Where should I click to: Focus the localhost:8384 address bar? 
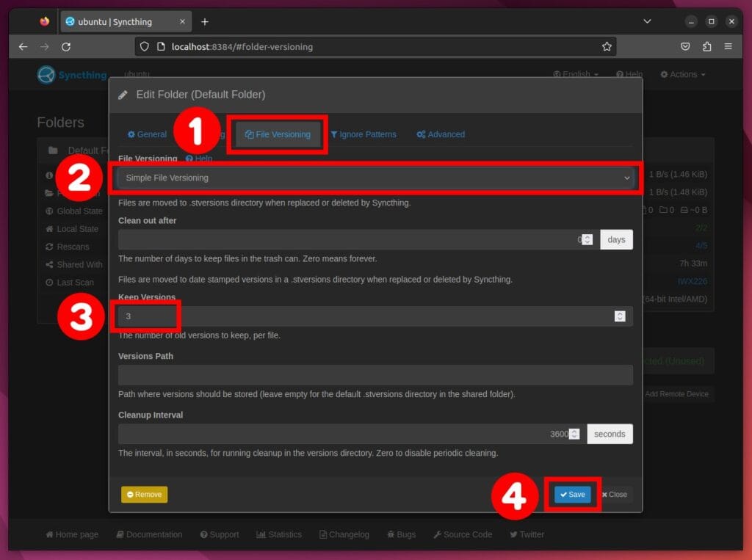(x=375, y=46)
